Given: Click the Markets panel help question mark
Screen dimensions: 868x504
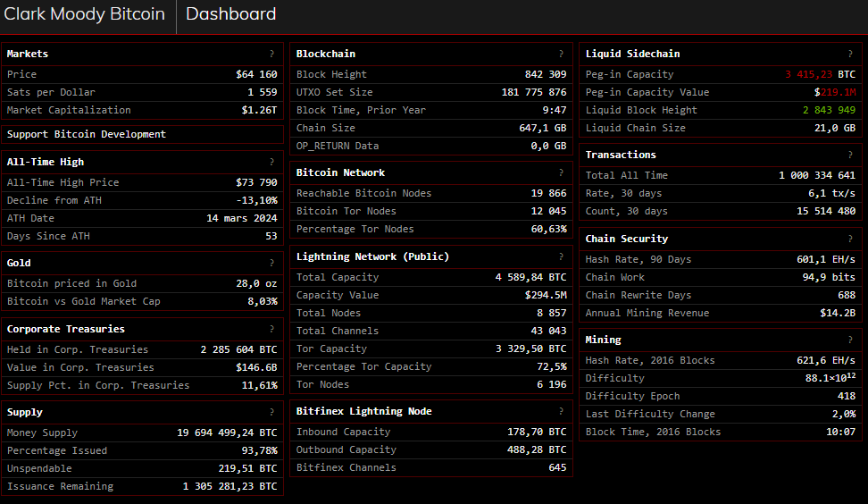Looking at the screenshot, I should pos(271,55).
